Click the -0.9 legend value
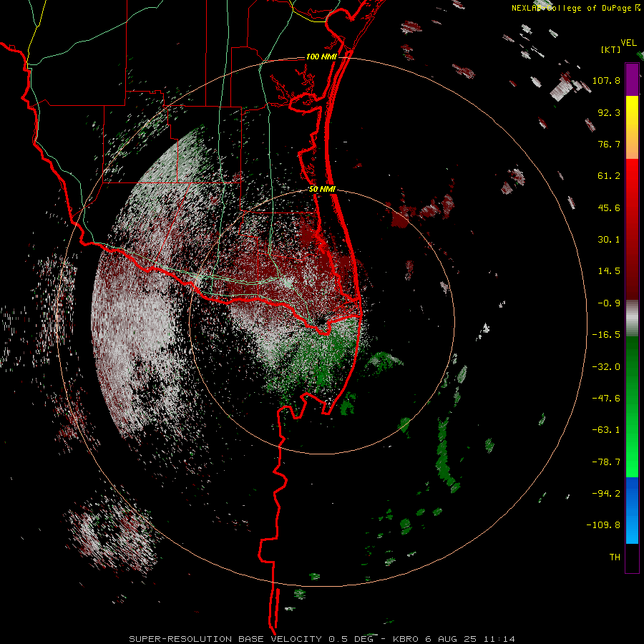This screenshot has width=644, height=644. tap(609, 303)
